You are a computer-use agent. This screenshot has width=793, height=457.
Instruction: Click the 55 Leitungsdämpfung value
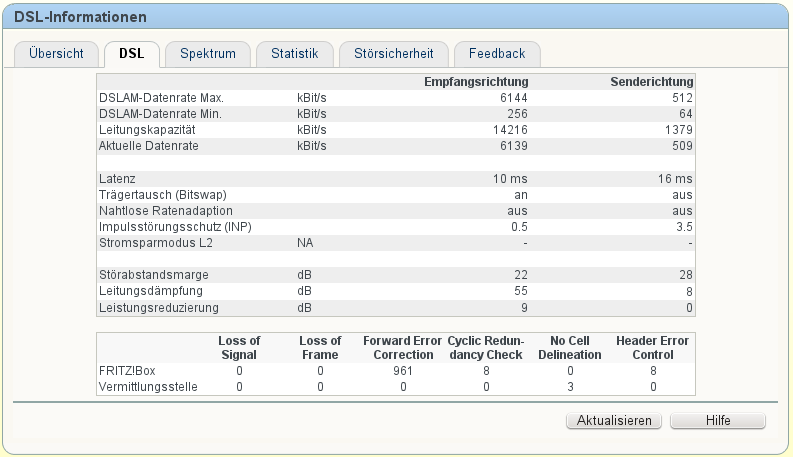pyautogui.click(x=521, y=291)
